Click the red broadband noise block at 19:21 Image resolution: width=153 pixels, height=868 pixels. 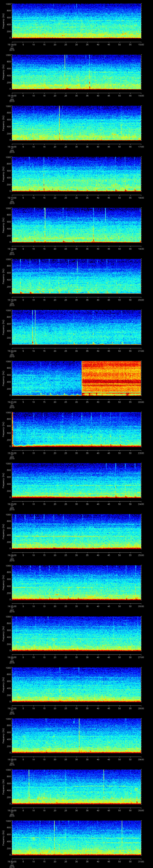(111, 378)
